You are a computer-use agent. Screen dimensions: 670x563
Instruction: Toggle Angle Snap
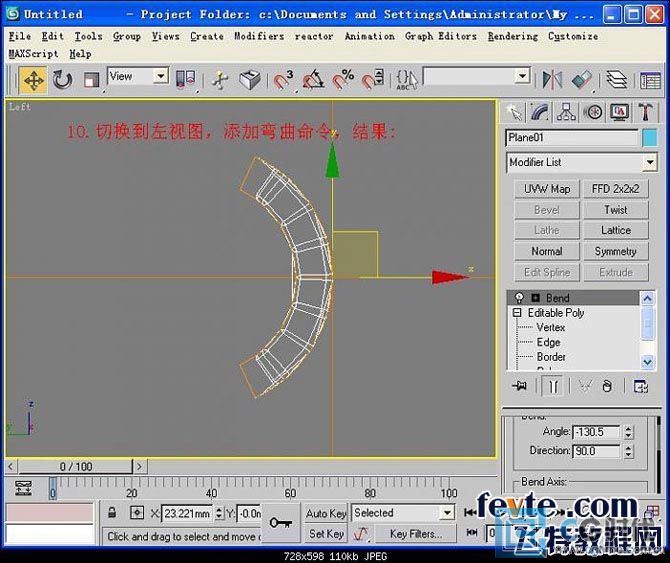(x=313, y=80)
